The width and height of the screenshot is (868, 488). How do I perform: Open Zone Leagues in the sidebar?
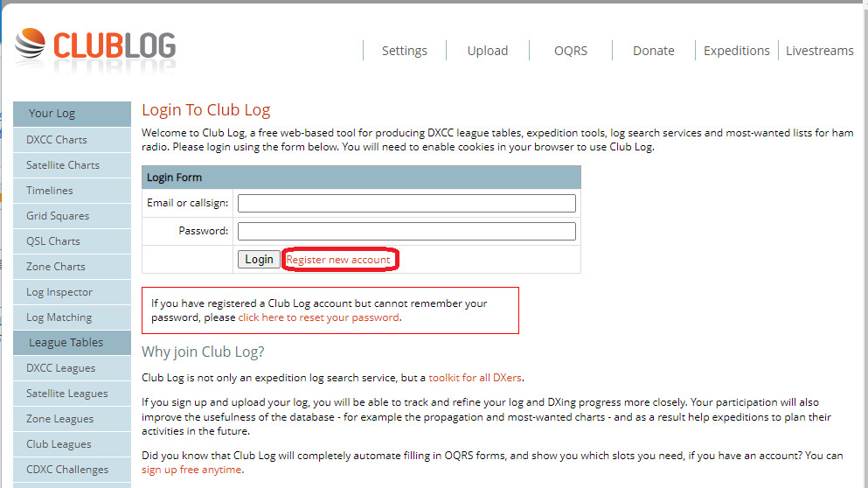[72, 419]
